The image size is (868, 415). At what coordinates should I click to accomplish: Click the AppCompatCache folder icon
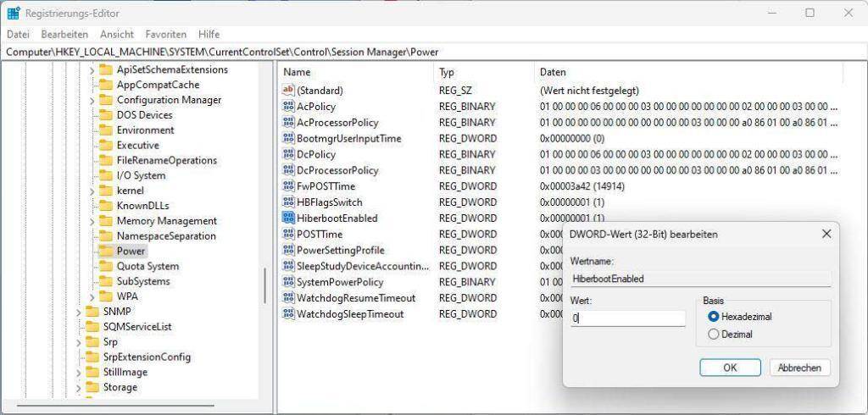[106, 85]
